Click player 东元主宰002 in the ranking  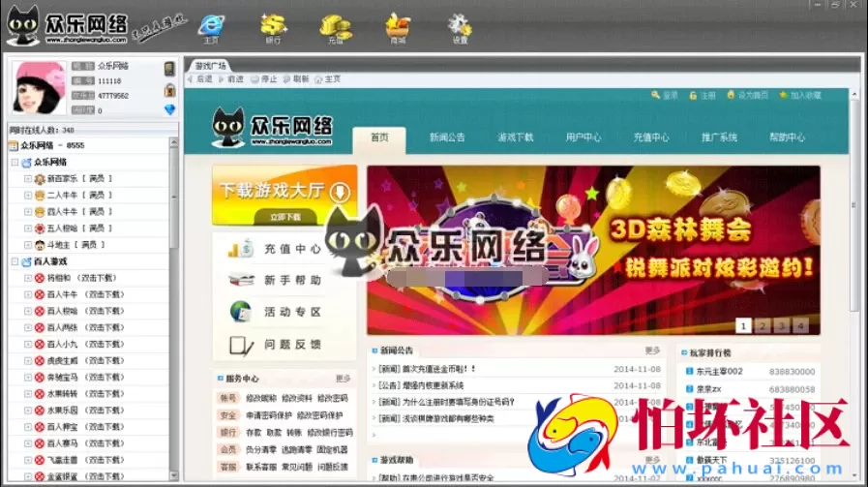719,371
